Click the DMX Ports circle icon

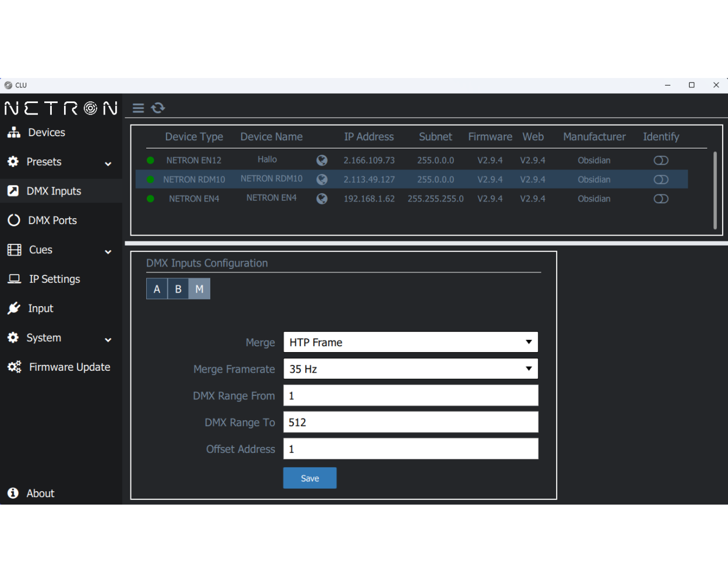tap(13, 220)
